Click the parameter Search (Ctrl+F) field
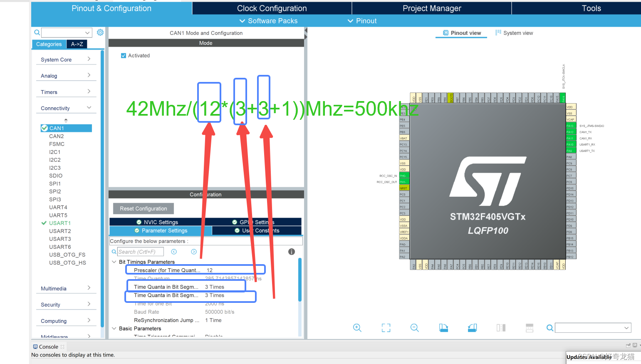This screenshot has width=641, height=364. (x=141, y=252)
